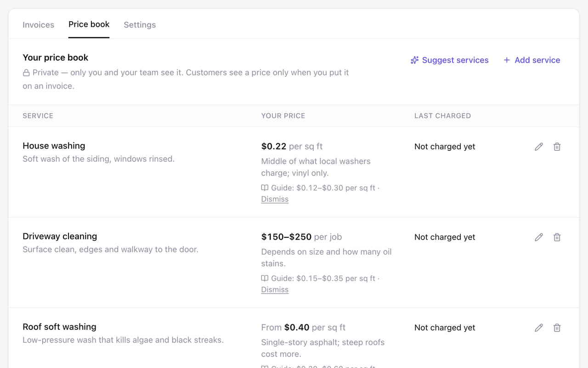This screenshot has width=588, height=368.
Task: Click Not charged yet in Driveway cleaning row
Action: 445,237
